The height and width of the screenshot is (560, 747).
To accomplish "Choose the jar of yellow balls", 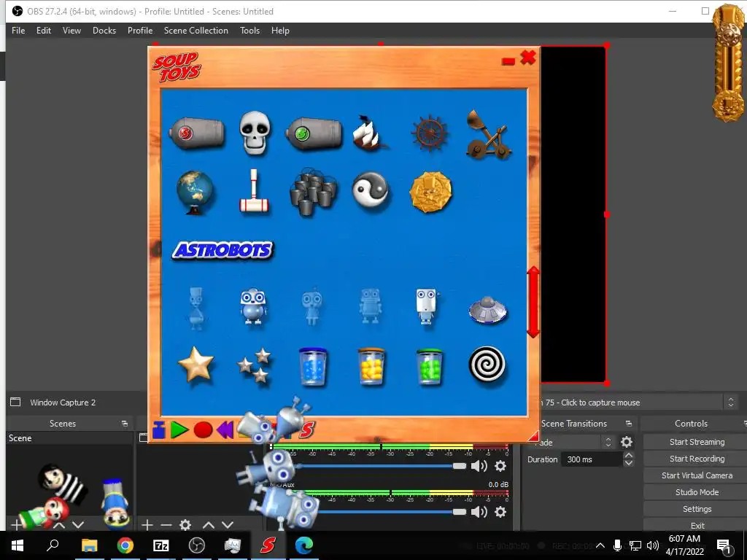I will [371, 366].
